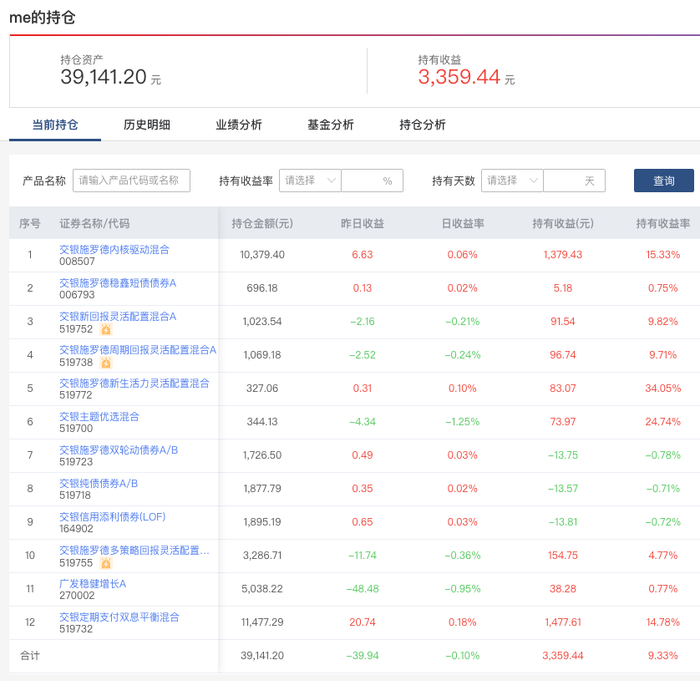
Task: Click the 序号 column header
Action: tap(30, 223)
